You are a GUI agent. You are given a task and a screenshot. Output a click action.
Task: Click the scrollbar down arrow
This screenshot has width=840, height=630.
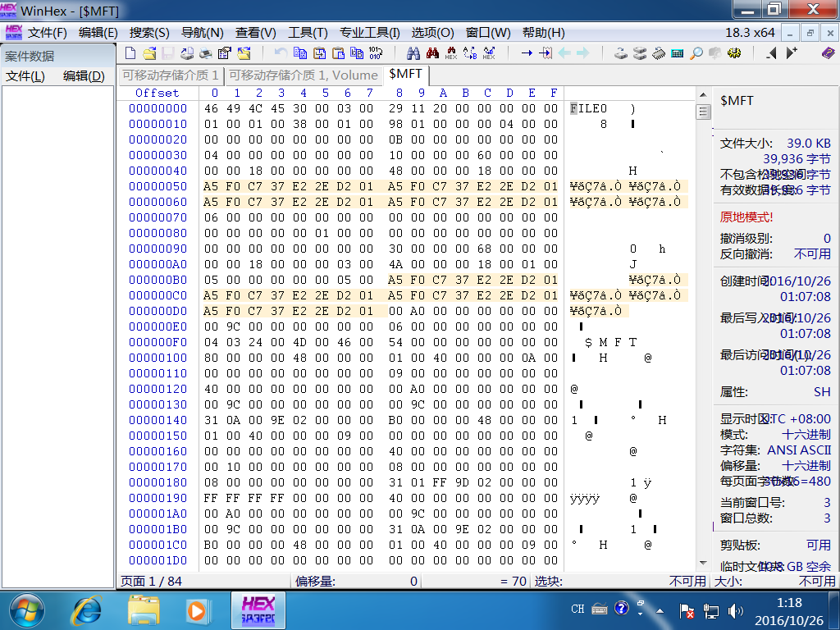[703, 563]
